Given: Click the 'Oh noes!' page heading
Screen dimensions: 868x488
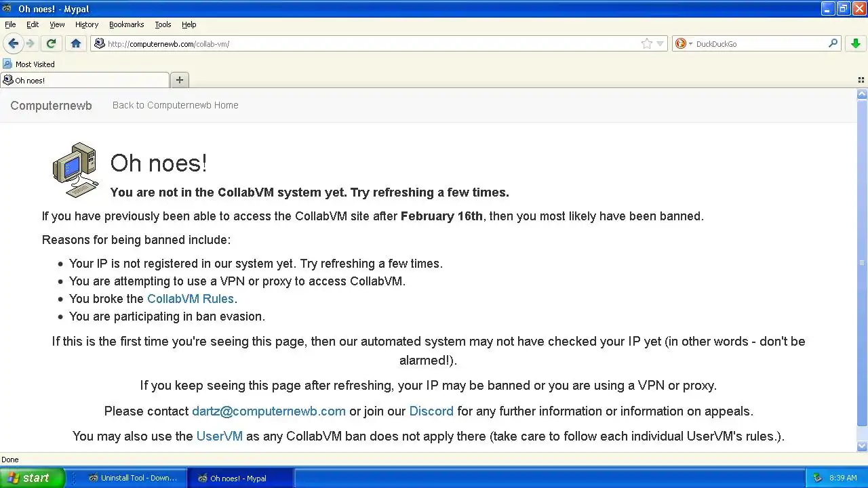Looking at the screenshot, I should (x=159, y=163).
